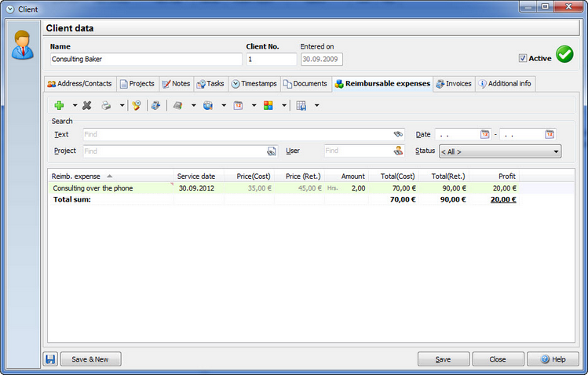Click the Save & New button
Viewport: 588px width, 375px height.
tap(90, 359)
